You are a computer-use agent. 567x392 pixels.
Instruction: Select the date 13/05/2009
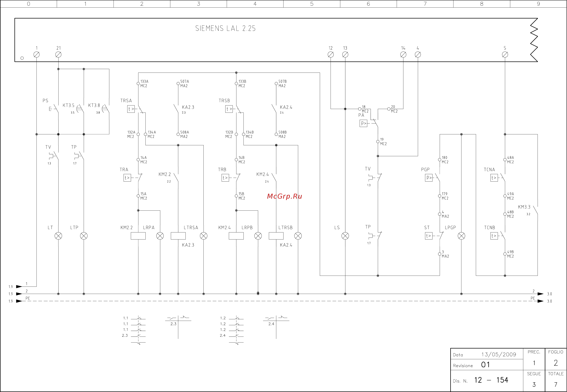click(x=499, y=354)
